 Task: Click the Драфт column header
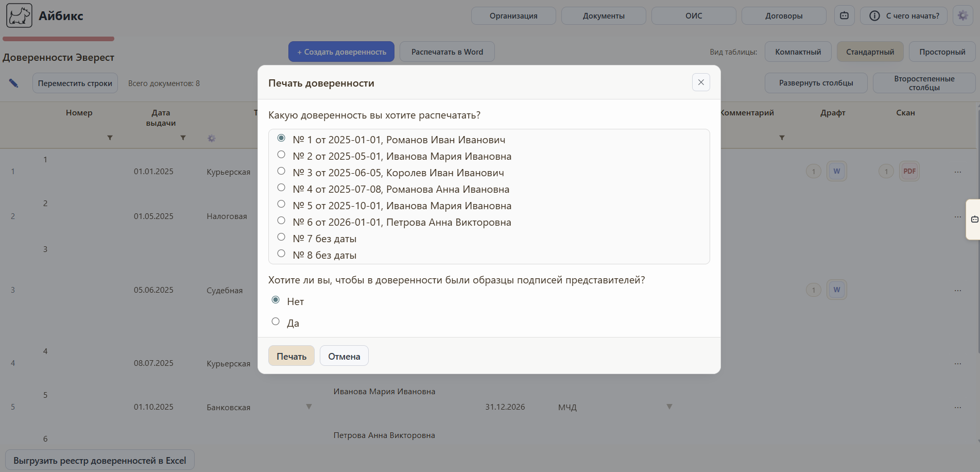coord(833,113)
